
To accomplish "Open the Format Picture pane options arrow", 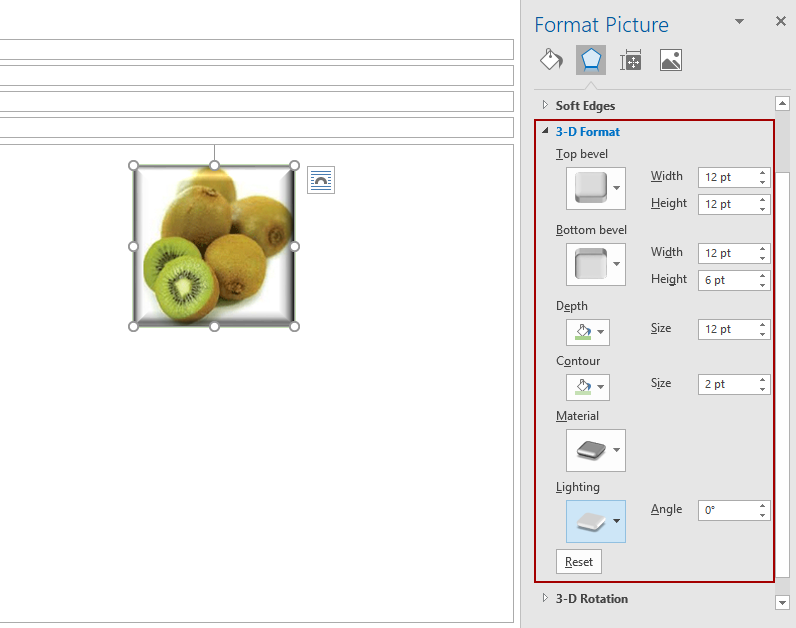I will (739, 21).
